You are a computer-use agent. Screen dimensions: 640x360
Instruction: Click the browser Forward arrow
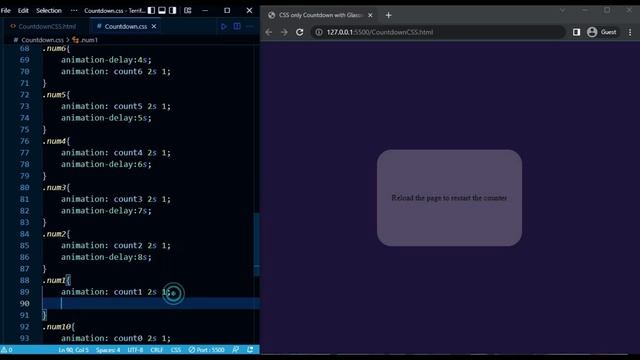click(284, 32)
